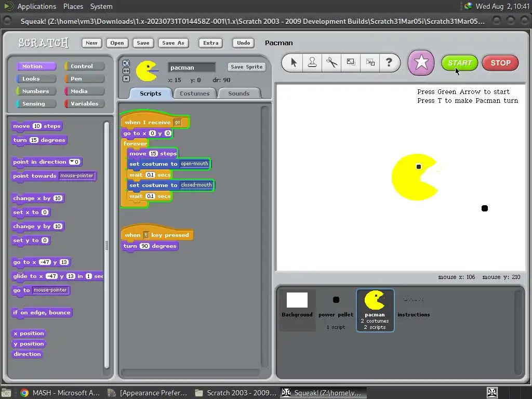The image size is (532, 399).
Task: Select the Media block category
Action: [x=85, y=91]
